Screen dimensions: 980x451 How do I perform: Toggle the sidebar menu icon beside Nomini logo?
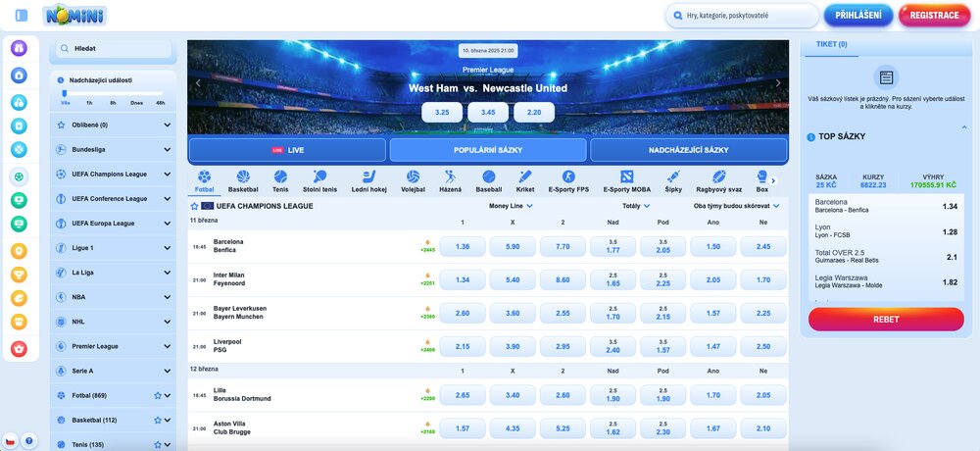tap(22, 16)
